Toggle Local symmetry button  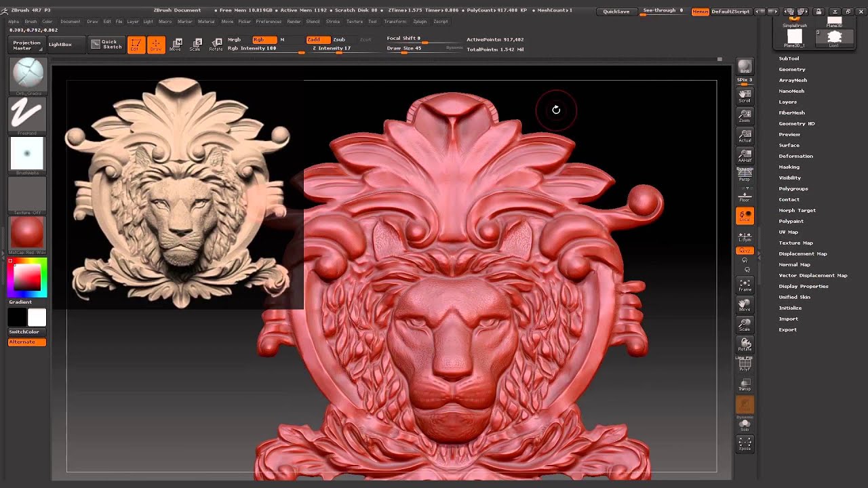745,216
